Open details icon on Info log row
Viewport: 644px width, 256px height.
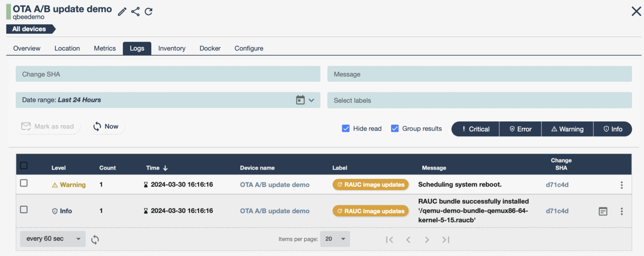click(x=603, y=211)
